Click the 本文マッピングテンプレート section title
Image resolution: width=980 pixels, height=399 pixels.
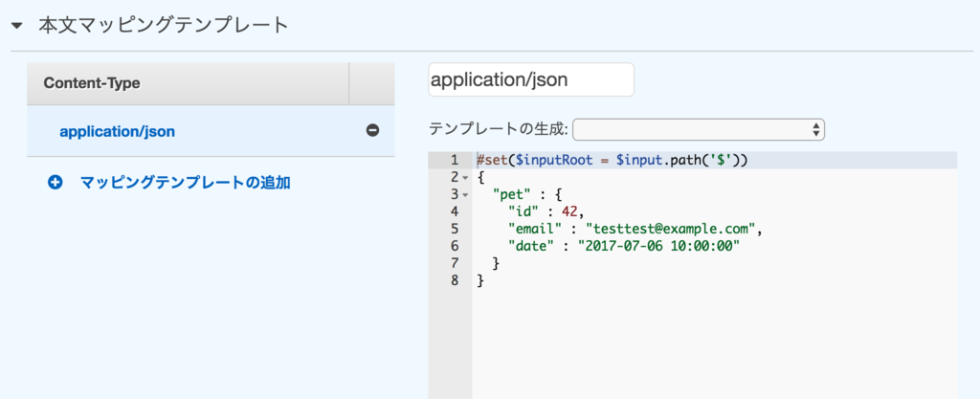(x=163, y=26)
